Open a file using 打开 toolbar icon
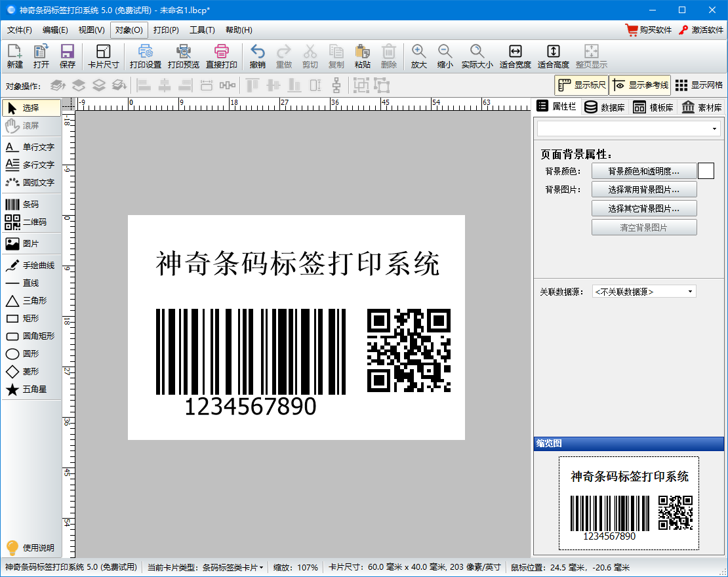728x577 pixels. point(41,56)
